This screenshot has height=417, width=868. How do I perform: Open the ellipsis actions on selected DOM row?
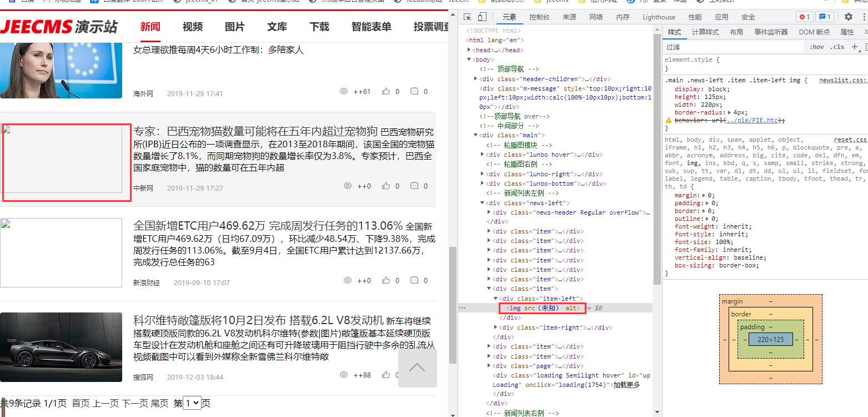point(462,307)
